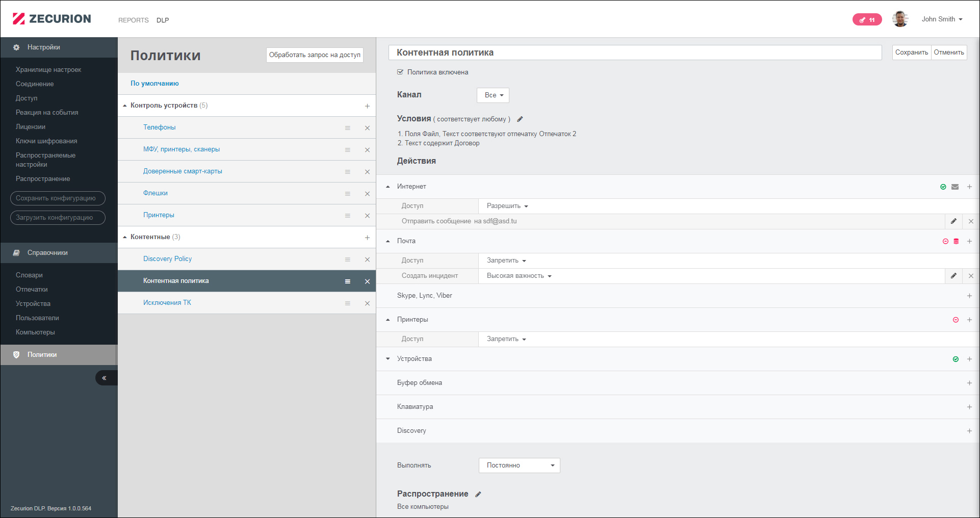The width and height of the screenshot is (980, 518).
Task: Delete the Телефоны policy with its X icon
Action: pos(367,128)
